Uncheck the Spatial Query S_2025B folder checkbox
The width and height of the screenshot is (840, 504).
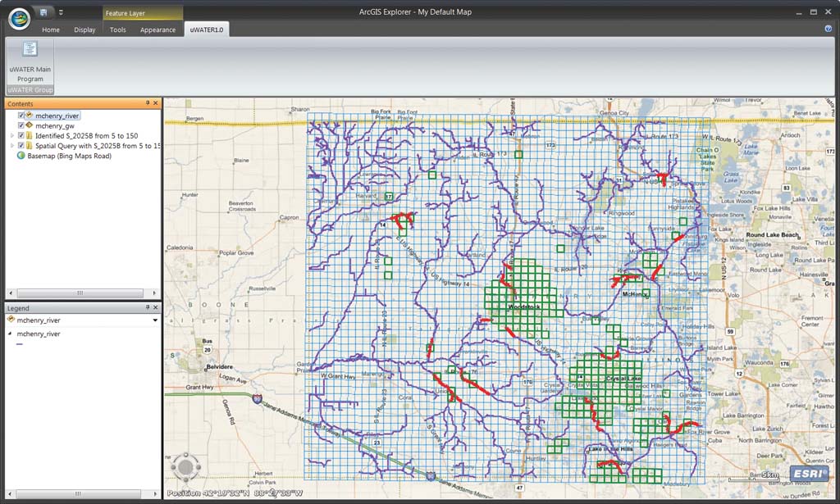[x=21, y=146]
